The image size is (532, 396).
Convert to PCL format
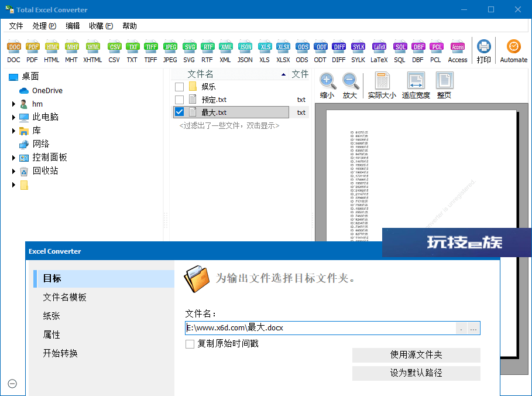[436, 51]
